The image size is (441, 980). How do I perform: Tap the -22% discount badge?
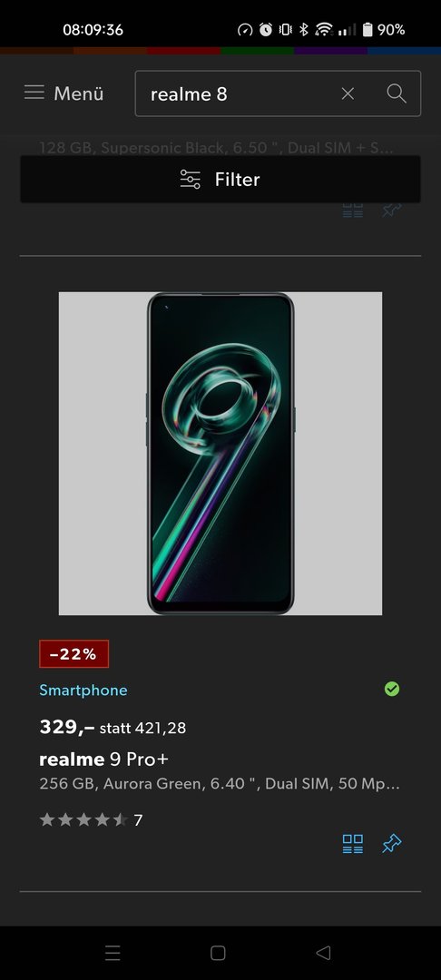point(73,653)
